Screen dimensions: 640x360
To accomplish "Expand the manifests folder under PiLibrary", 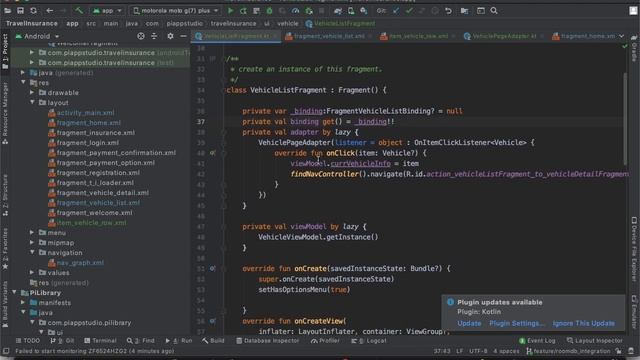I will 23,302.
